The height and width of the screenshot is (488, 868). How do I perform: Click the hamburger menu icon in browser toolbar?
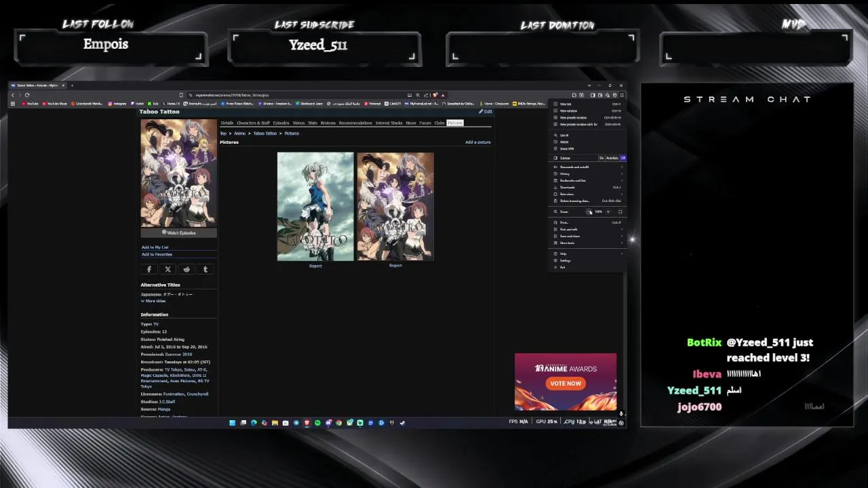point(622,95)
